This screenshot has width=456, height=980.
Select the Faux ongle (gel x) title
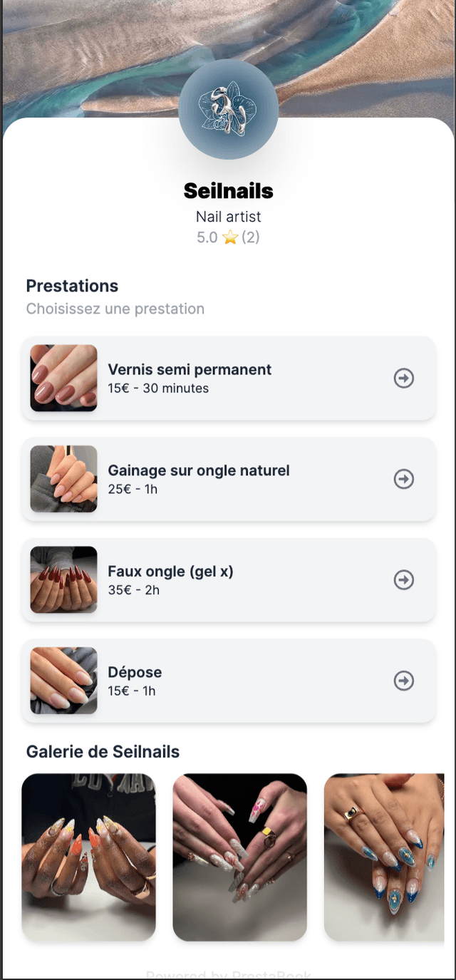pyautogui.click(x=170, y=572)
